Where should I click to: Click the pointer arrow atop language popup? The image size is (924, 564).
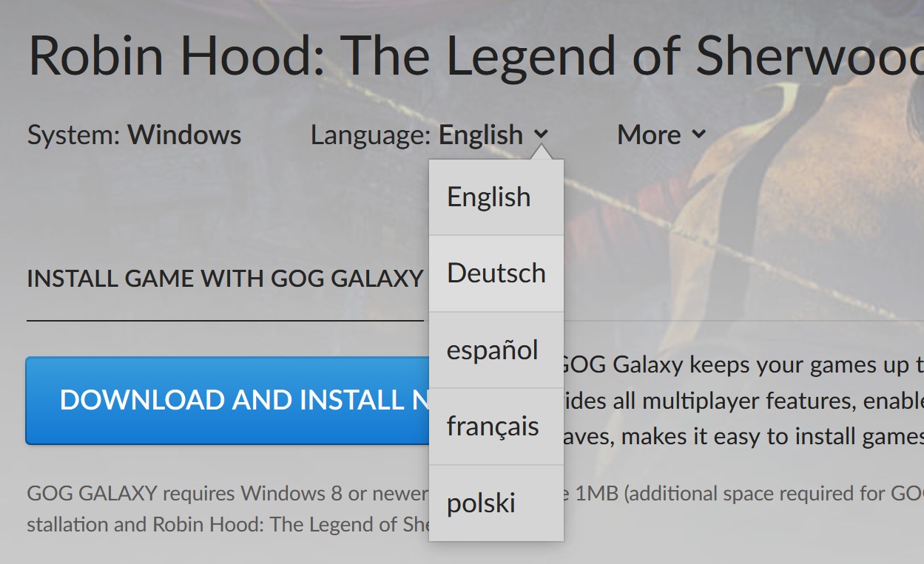point(542,152)
